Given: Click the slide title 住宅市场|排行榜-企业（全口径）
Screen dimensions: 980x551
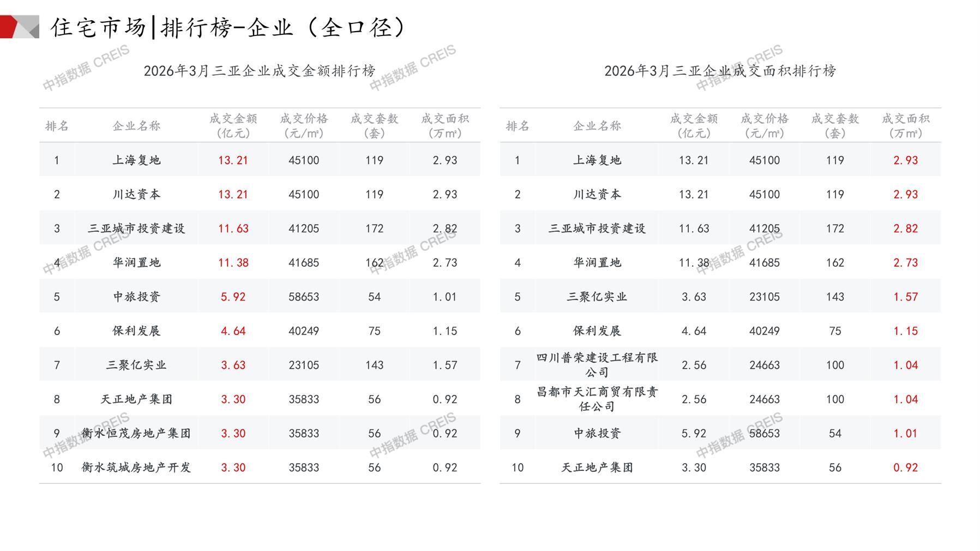Looking at the screenshot, I should [x=228, y=27].
